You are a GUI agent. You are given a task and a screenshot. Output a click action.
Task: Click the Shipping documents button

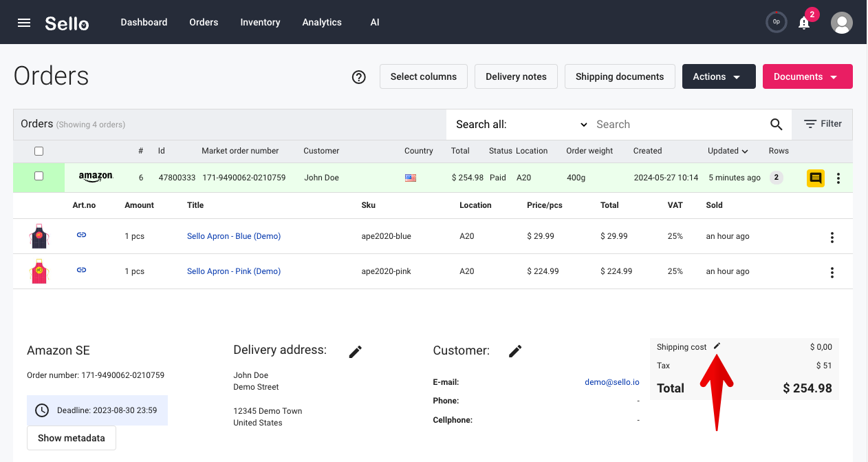tap(620, 76)
